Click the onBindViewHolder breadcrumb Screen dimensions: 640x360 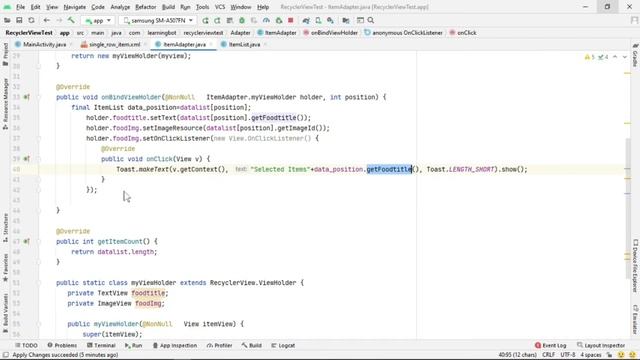click(331, 33)
